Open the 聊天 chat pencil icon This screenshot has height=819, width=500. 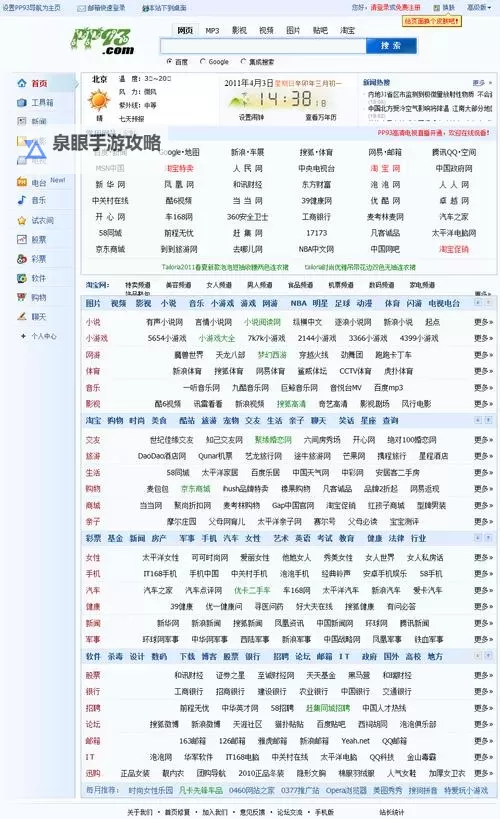click(22, 317)
